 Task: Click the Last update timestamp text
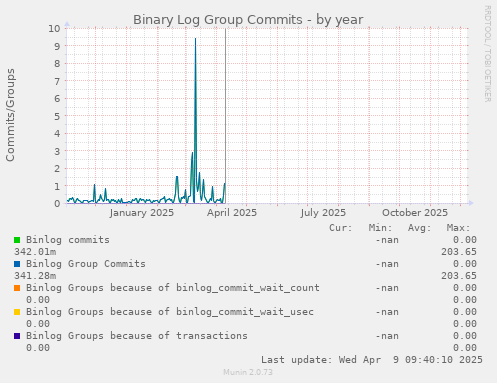(x=372, y=360)
